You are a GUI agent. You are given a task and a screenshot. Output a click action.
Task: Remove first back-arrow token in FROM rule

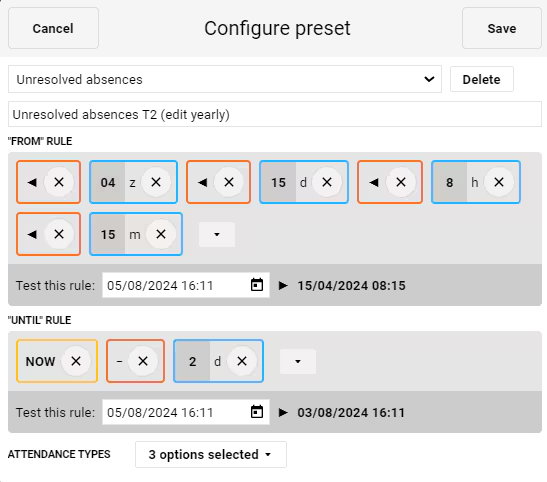(x=59, y=182)
